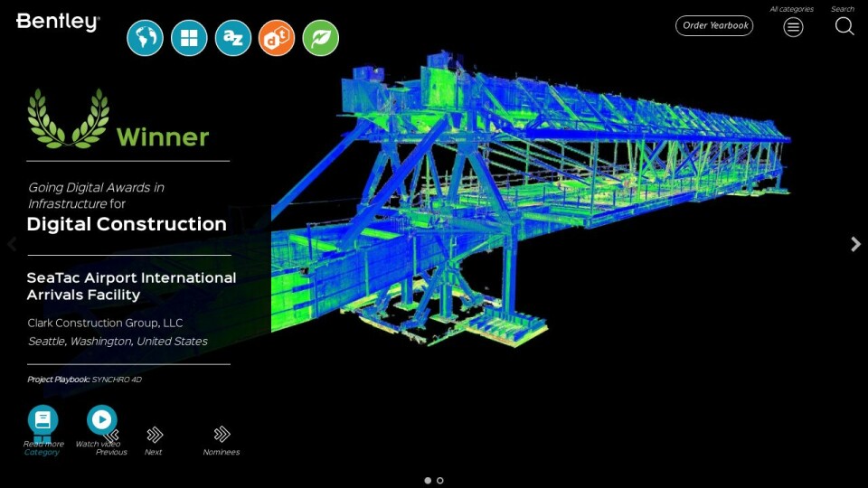
Task: Open the All categories hamburger menu
Action: (x=793, y=27)
